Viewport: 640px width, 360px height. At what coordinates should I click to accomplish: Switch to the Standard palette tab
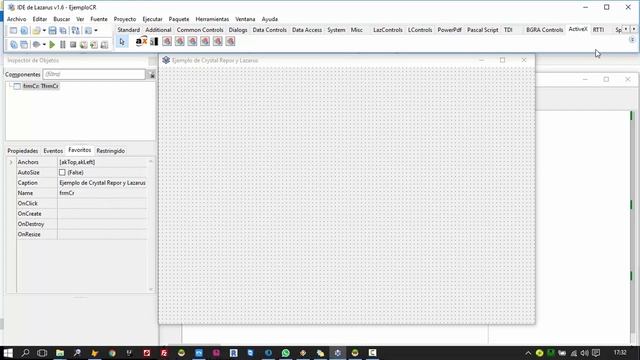[129, 30]
